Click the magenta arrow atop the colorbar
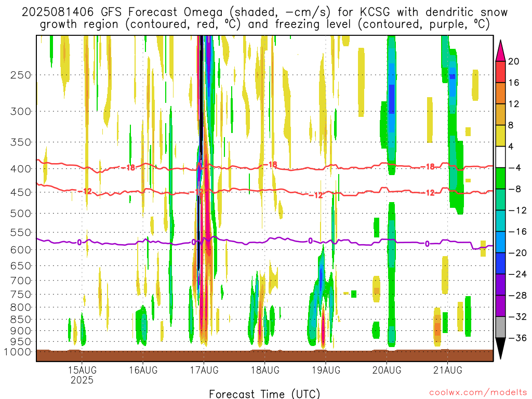532x399 pixels. click(500, 51)
